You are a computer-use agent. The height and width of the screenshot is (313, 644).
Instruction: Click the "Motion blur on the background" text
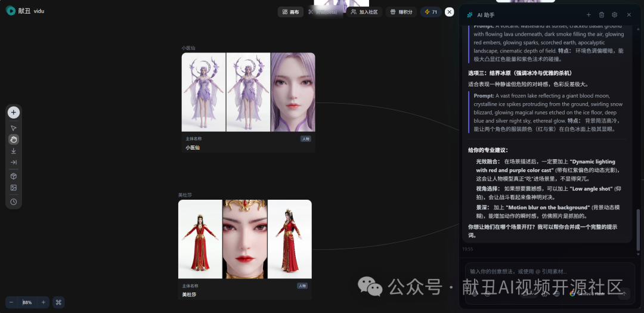(549, 207)
